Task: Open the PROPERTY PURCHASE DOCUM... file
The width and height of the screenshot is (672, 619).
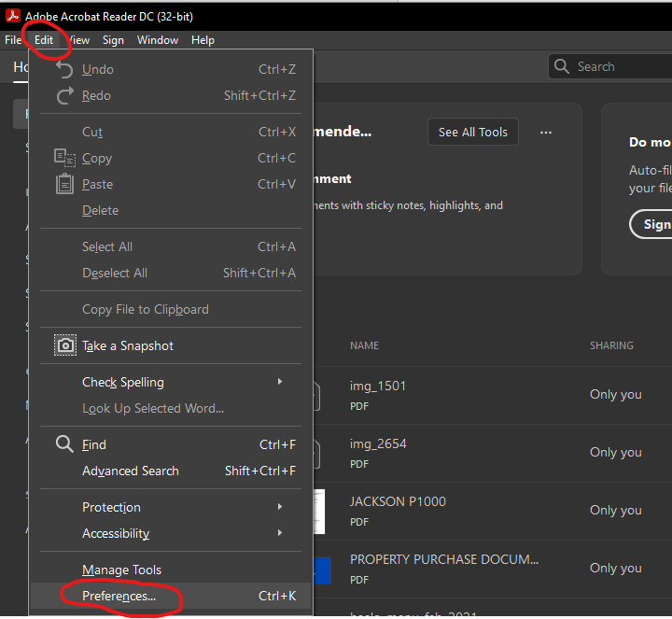Action: (x=444, y=559)
